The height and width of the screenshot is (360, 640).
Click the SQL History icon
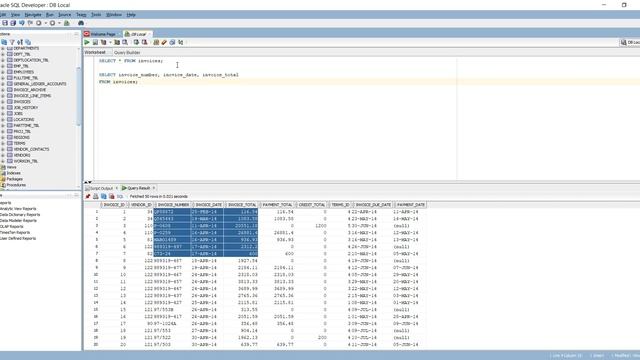point(172,42)
